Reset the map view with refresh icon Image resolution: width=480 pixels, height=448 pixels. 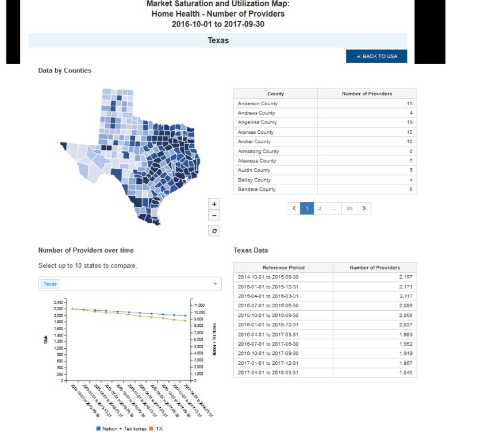click(x=214, y=230)
